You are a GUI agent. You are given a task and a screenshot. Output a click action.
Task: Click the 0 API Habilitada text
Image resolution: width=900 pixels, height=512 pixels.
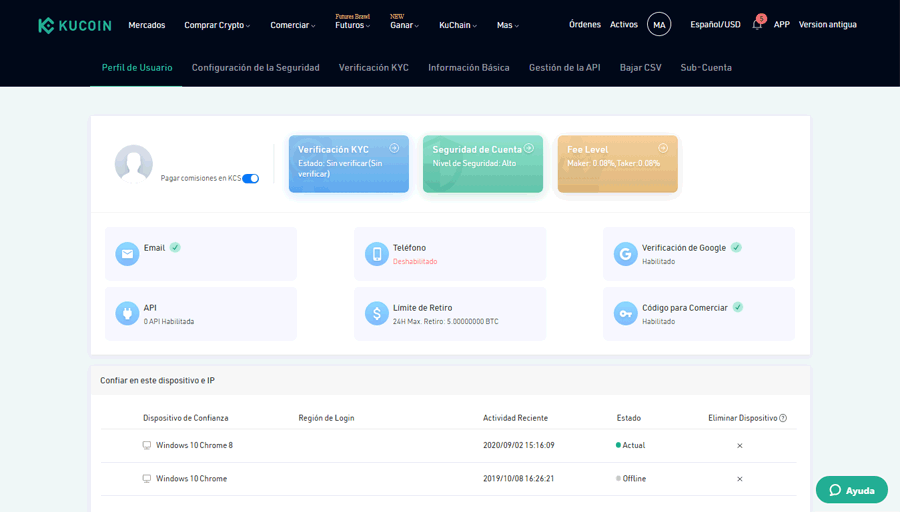tap(169, 321)
